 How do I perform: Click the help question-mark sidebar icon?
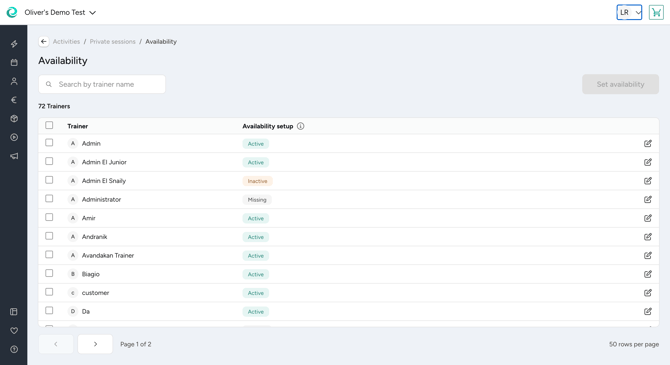[x=14, y=349]
